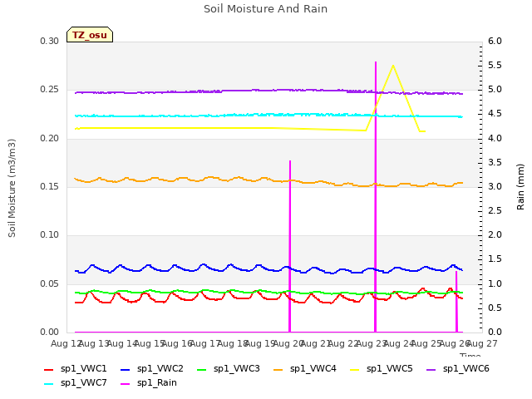Select the sp1_VWC3 legend label
This screenshot has width=532, height=399.
(x=236, y=369)
